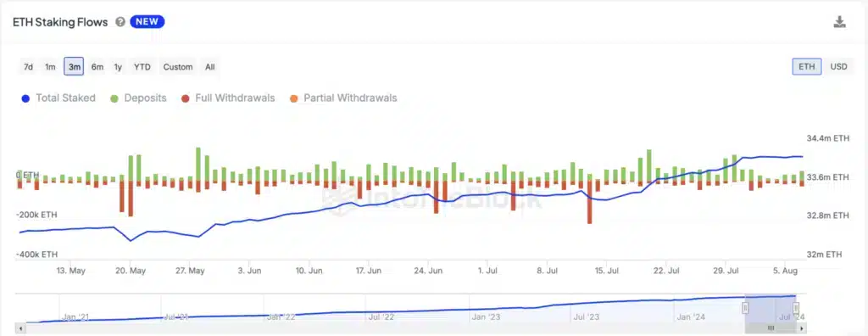The height and width of the screenshot is (336, 868).
Task: Select the 3m time range
Action: 74,67
